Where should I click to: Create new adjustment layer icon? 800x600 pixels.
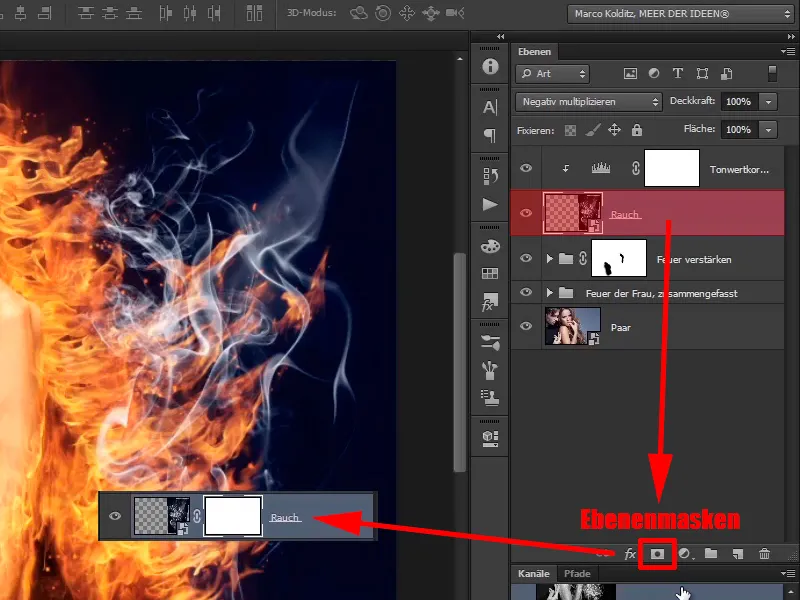point(685,554)
